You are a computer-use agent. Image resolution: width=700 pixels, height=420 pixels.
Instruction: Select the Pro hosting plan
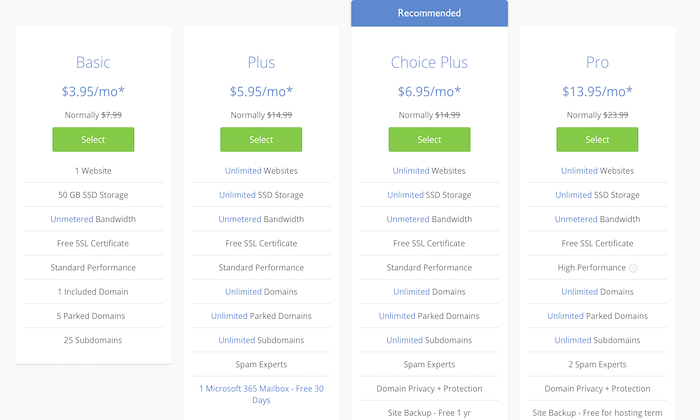597,139
